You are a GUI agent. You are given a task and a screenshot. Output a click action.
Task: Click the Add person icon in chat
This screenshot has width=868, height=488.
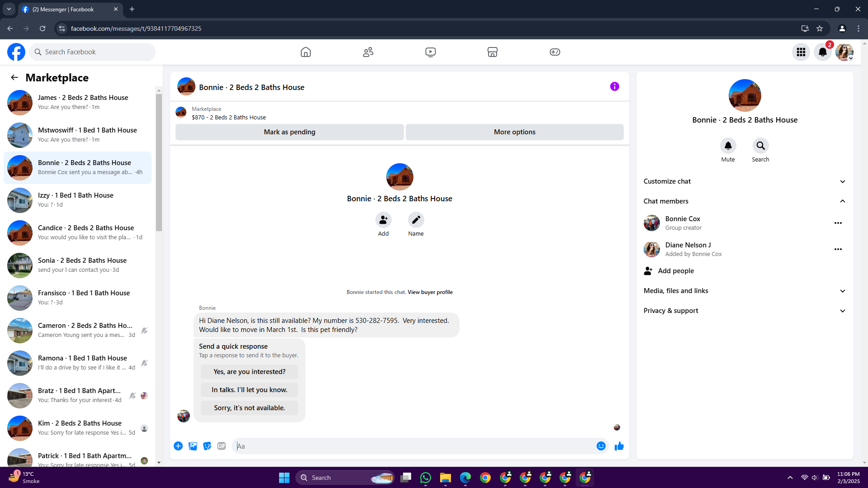click(x=384, y=220)
